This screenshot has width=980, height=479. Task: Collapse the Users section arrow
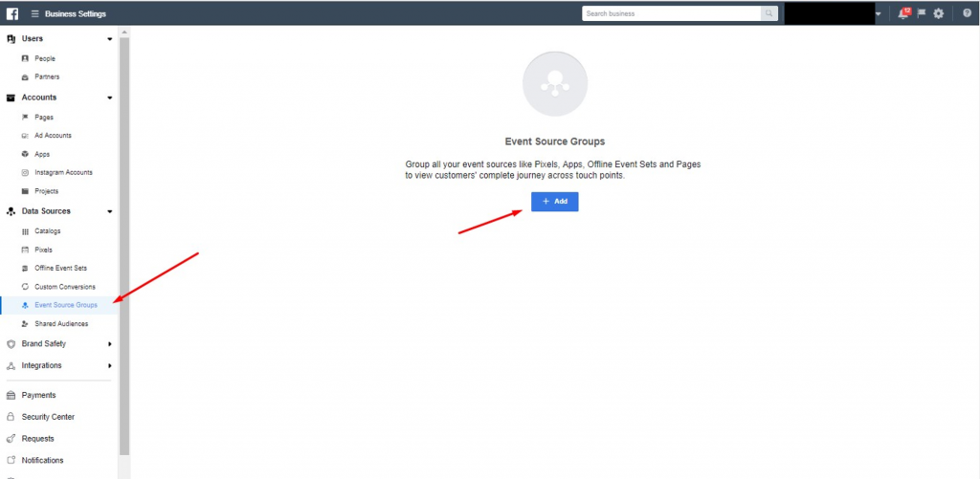[x=110, y=39]
